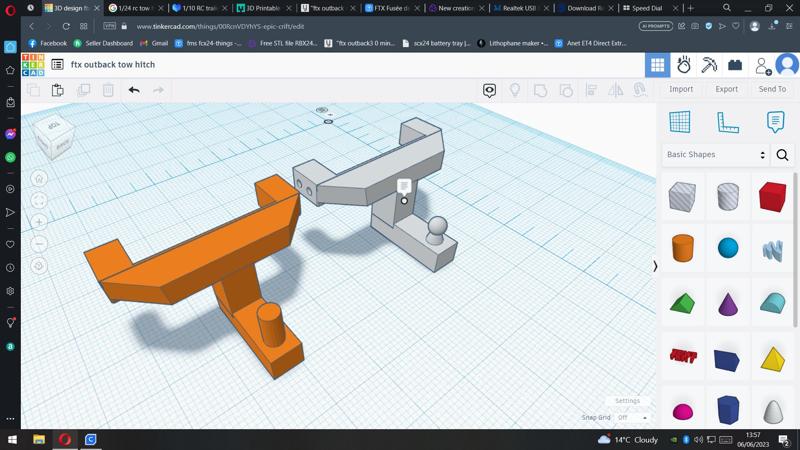
Task: Open the Blocks pickaxe mode icon
Action: coord(709,65)
